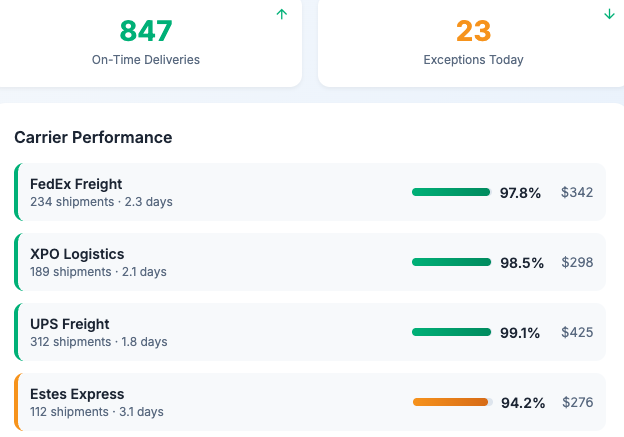Select the XPO Logistics carrier row

coord(310,262)
